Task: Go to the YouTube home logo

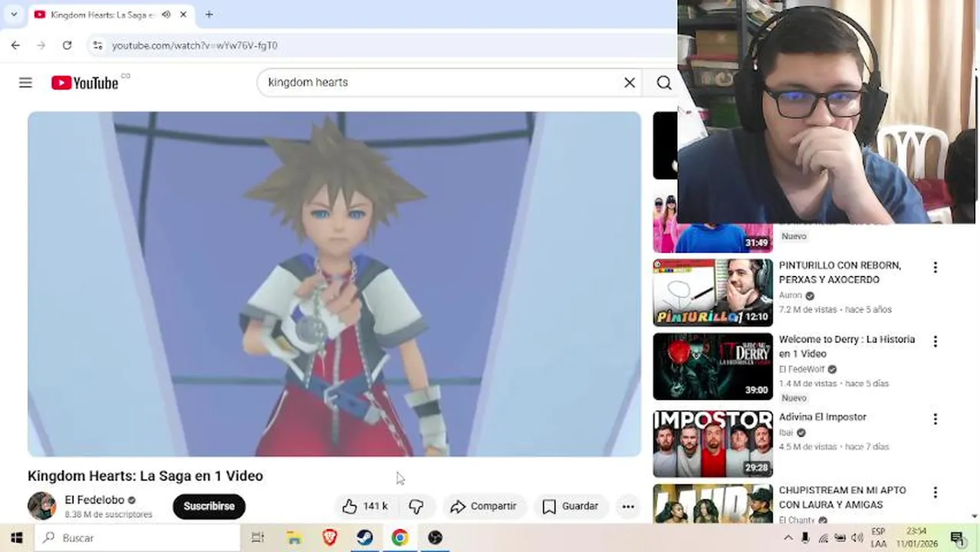Action: click(85, 83)
